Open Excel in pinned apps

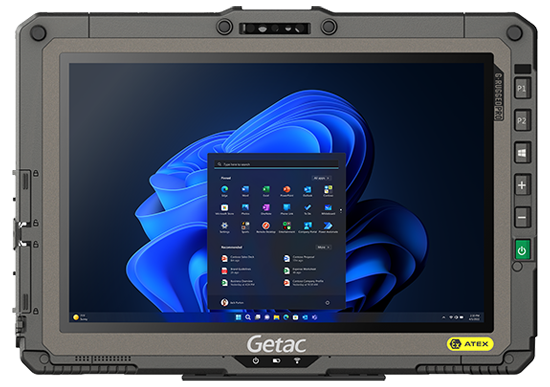[x=266, y=190]
